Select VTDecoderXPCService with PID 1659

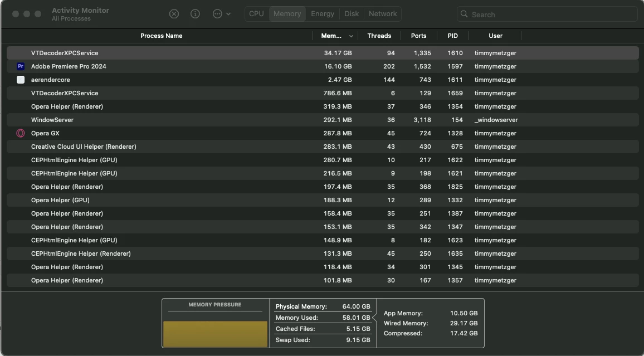point(323,93)
